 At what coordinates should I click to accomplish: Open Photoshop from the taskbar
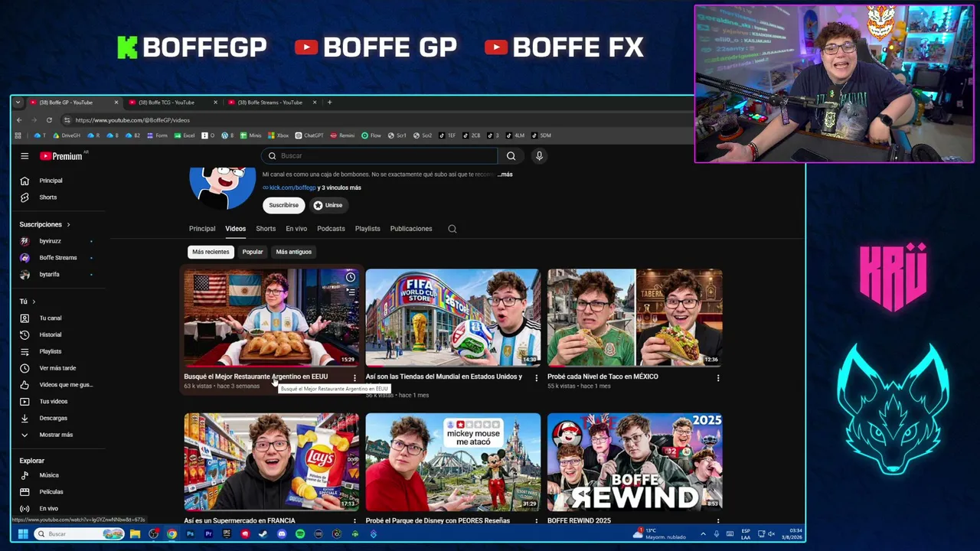tap(190, 534)
